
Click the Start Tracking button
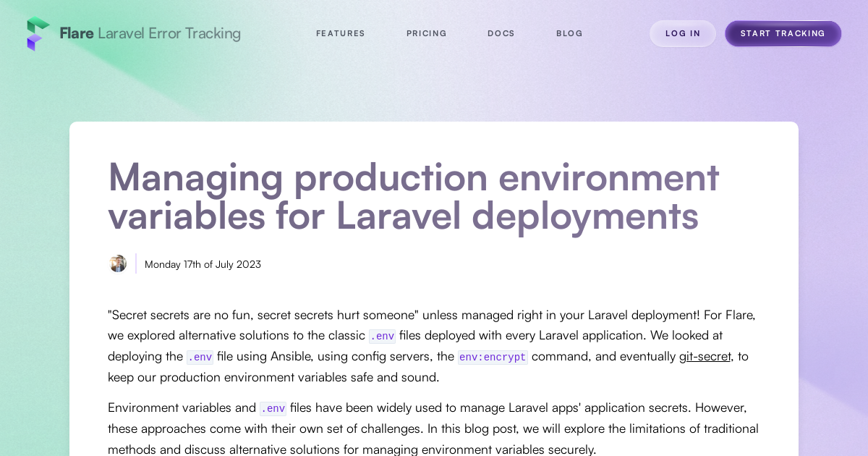point(783,33)
